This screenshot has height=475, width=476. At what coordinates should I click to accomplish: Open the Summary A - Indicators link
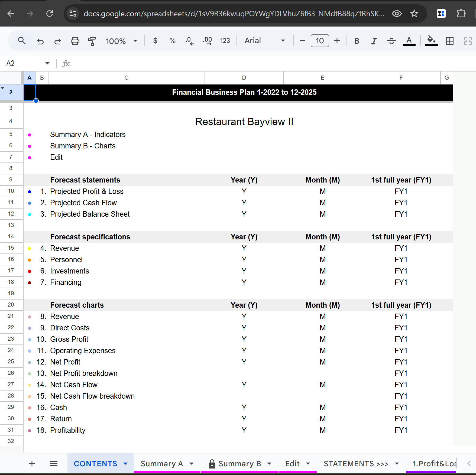point(88,135)
